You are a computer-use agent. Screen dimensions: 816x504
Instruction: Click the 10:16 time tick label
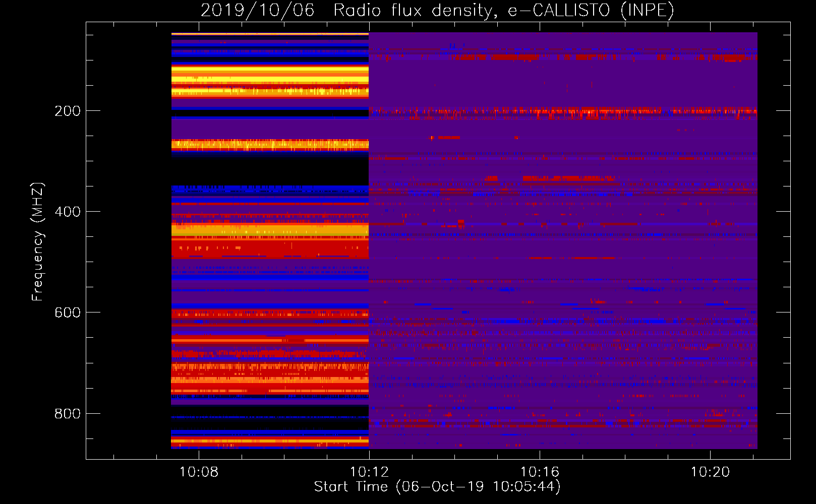pyautogui.click(x=540, y=472)
